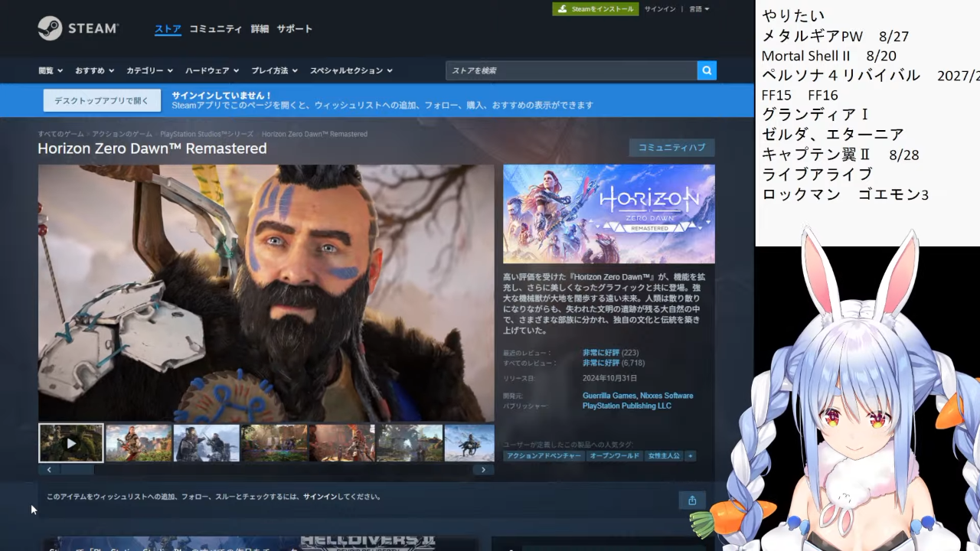Image resolution: width=980 pixels, height=551 pixels.
Task: Click the Horizon Zero Dawn Remastered capsule image
Action: pos(609,214)
